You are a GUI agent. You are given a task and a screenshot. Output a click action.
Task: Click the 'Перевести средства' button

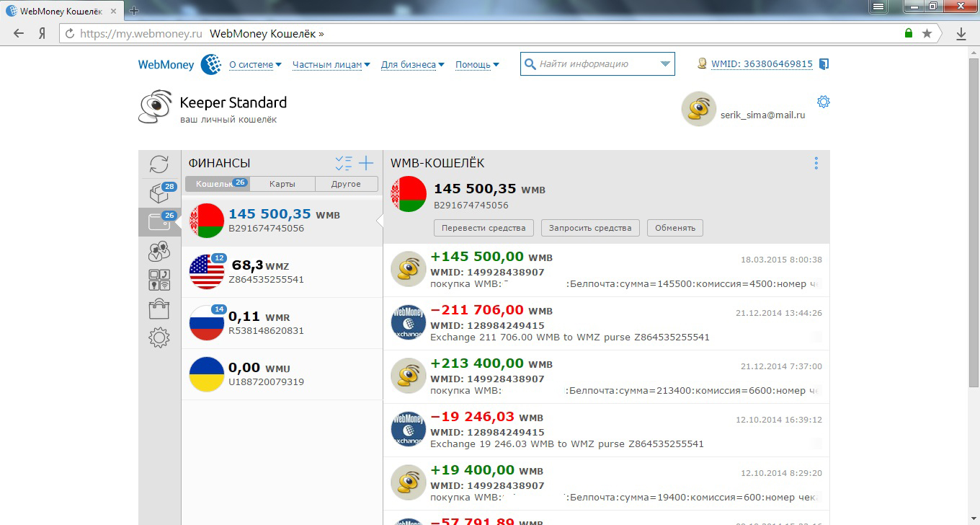pos(484,228)
